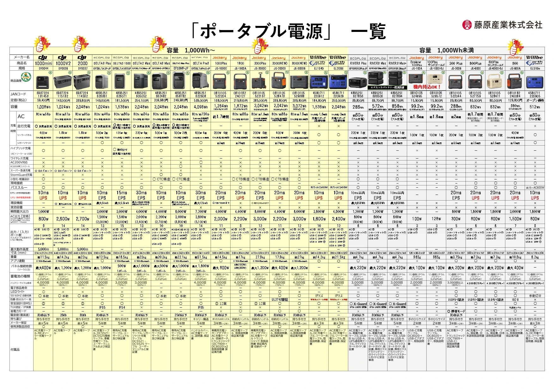Click the round green mark beside 商品画像
Image resolution: width=555 pixels, height=392 pixels.
(26, 76)
